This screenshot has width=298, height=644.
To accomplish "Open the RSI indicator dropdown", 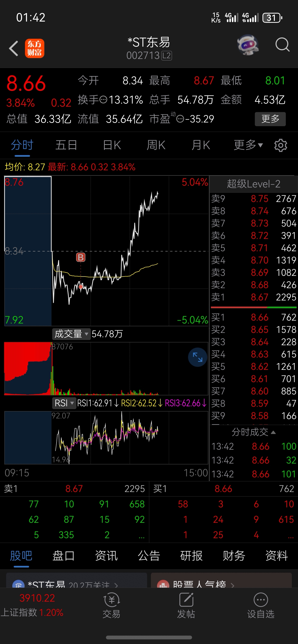I will click(x=64, y=403).
